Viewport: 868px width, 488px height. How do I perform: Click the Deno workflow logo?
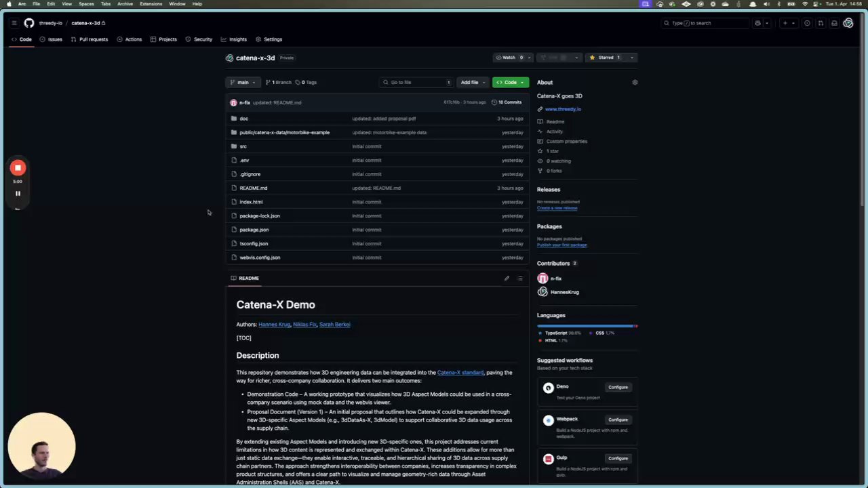(x=548, y=388)
